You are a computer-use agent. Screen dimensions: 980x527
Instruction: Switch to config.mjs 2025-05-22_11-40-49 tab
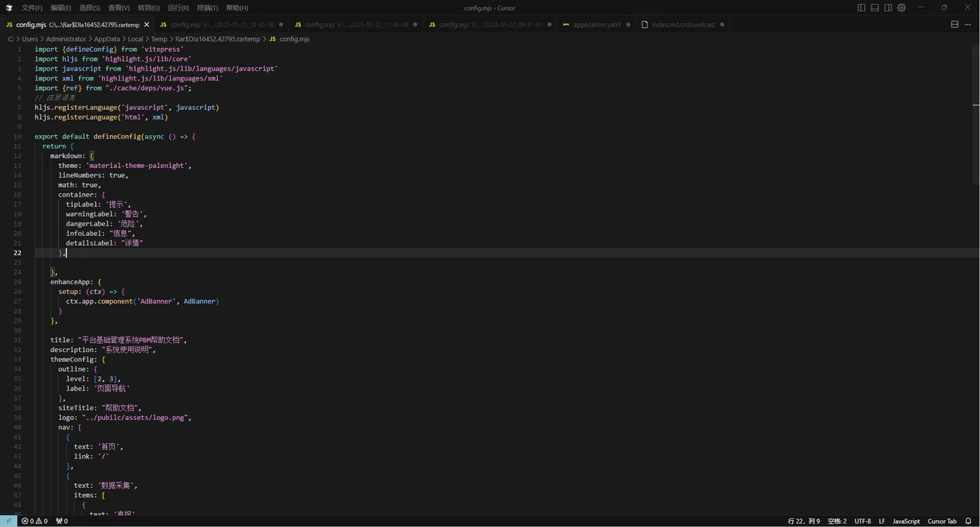(x=356, y=24)
